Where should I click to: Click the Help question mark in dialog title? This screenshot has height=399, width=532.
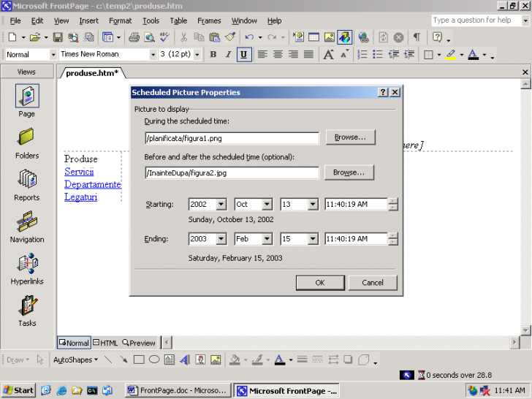(383, 93)
